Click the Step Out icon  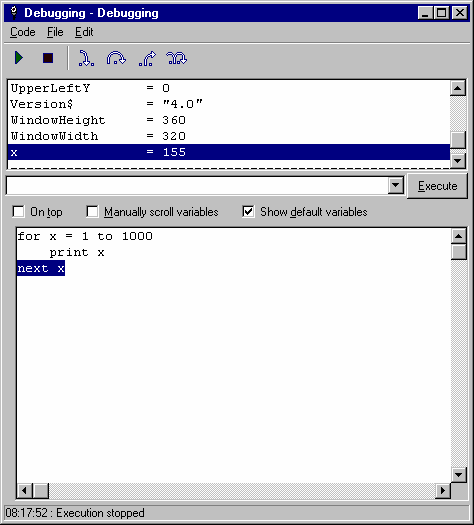147,59
